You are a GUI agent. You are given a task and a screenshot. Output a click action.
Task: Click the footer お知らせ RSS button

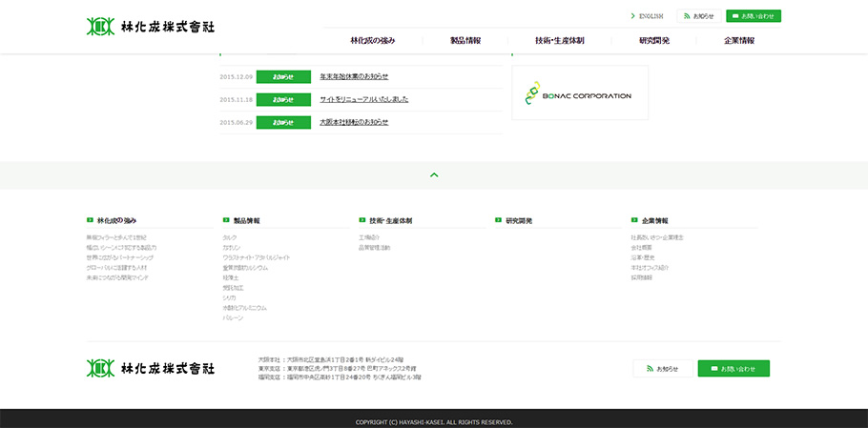(662, 368)
